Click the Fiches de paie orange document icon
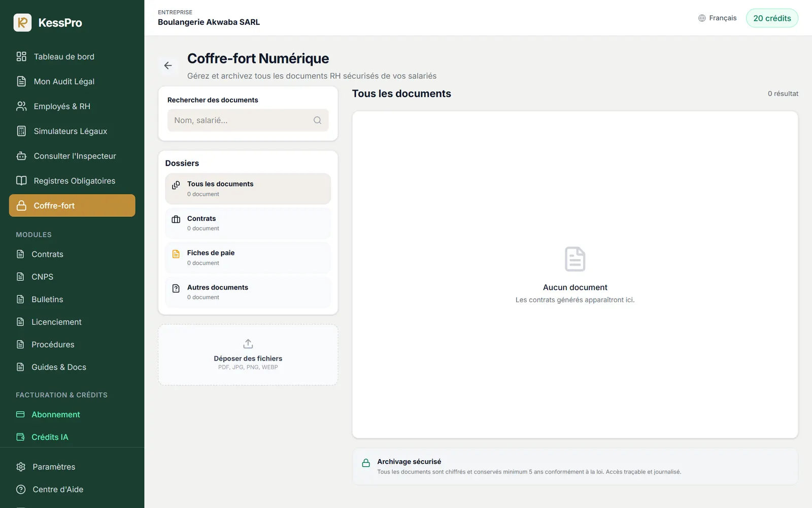The height and width of the screenshot is (508, 812). pos(176,254)
